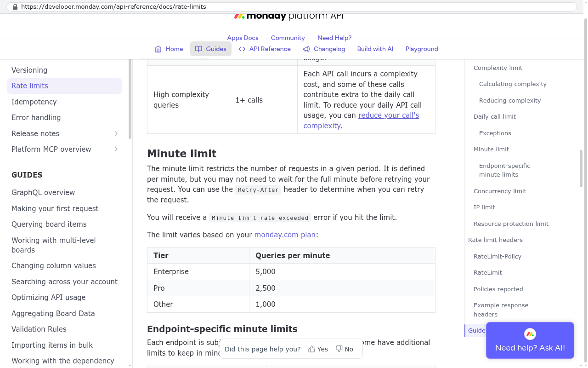Click the API Reference code brackets icon
The height and width of the screenshot is (368, 588).
[x=242, y=49]
